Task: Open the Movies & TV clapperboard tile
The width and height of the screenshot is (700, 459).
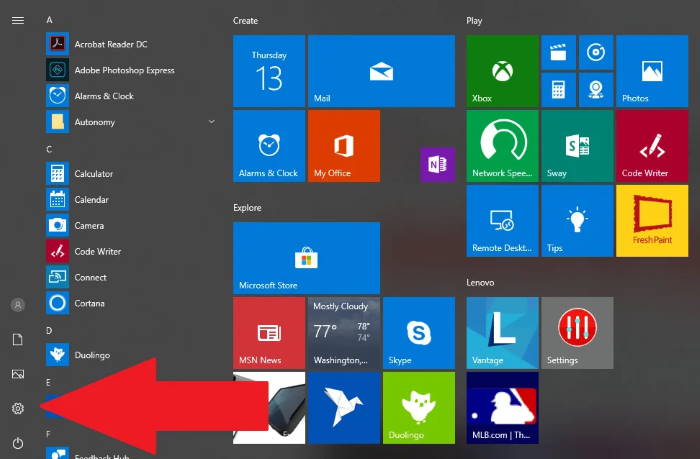Action: pyautogui.click(x=558, y=53)
